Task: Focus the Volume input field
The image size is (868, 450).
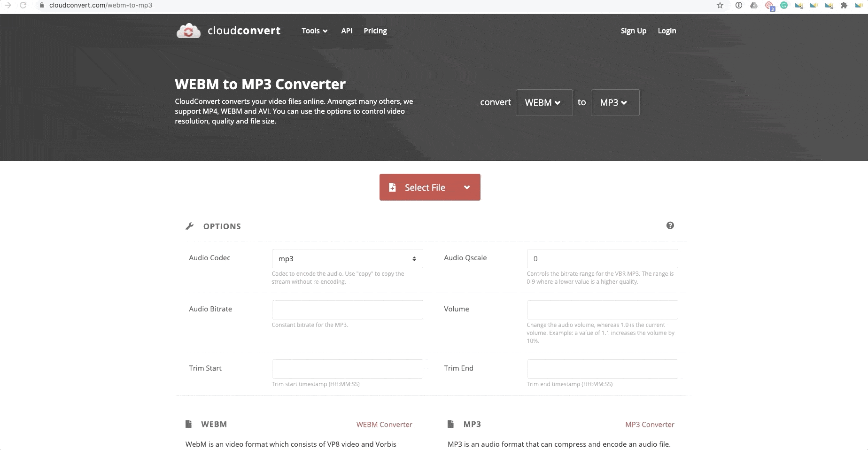Action: (602, 310)
